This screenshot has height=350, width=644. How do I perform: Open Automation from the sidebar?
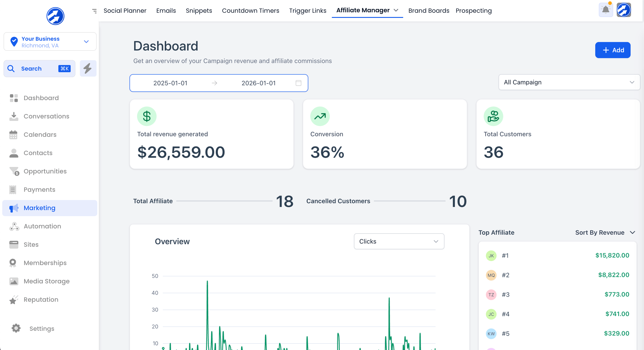(x=42, y=226)
